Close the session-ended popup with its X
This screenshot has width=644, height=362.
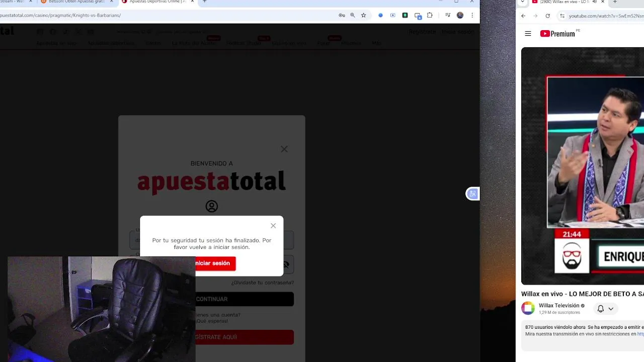coord(273,226)
